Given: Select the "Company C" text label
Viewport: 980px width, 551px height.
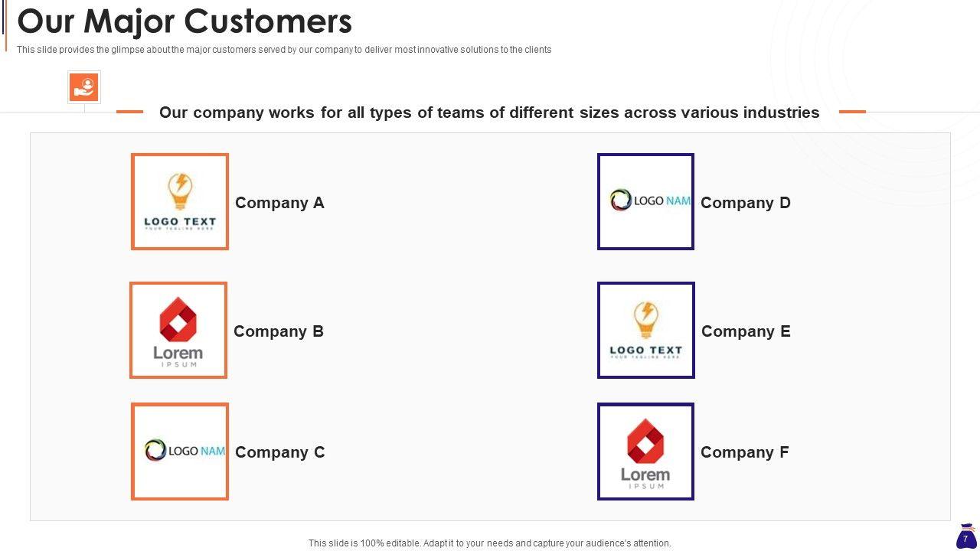Looking at the screenshot, I should click(x=280, y=452).
